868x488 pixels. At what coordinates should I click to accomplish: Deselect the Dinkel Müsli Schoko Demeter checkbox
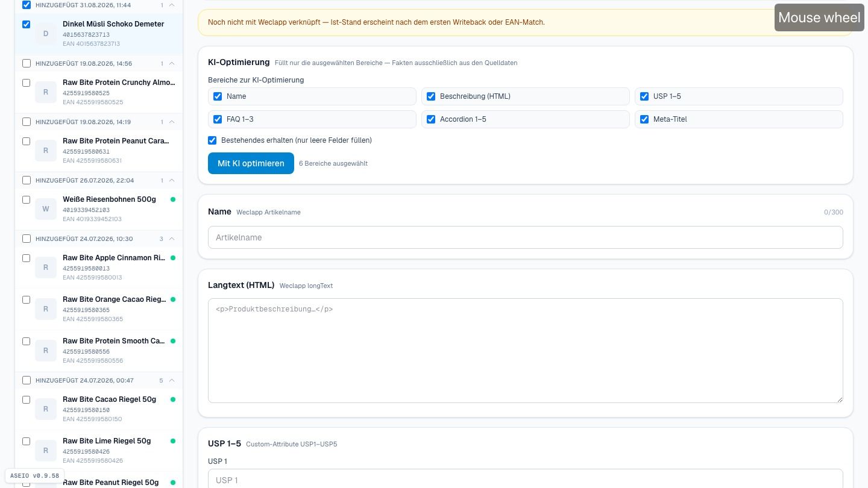(26, 25)
